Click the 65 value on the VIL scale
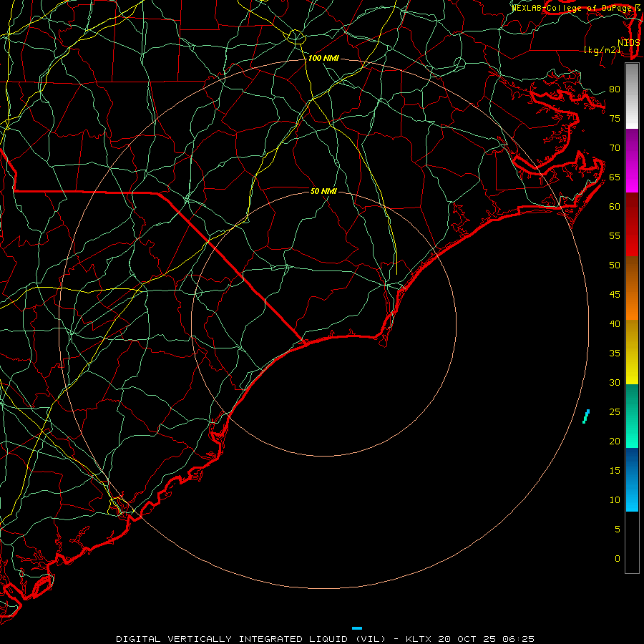 pyautogui.click(x=615, y=177)
